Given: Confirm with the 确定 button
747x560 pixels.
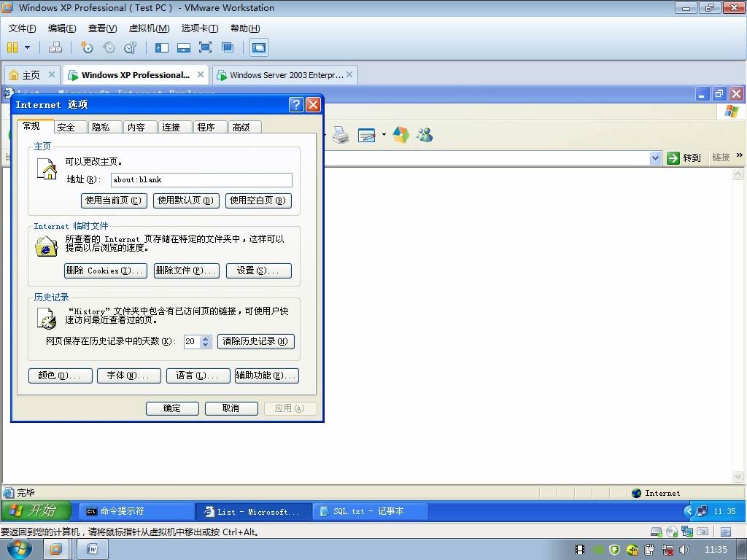Looking at the screenshot, I should coord(172,408).
